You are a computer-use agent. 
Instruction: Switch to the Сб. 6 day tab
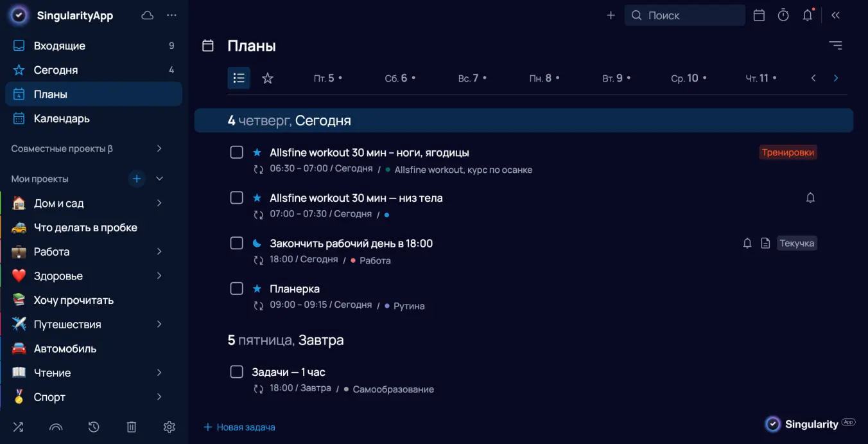[x=397, y=78]
